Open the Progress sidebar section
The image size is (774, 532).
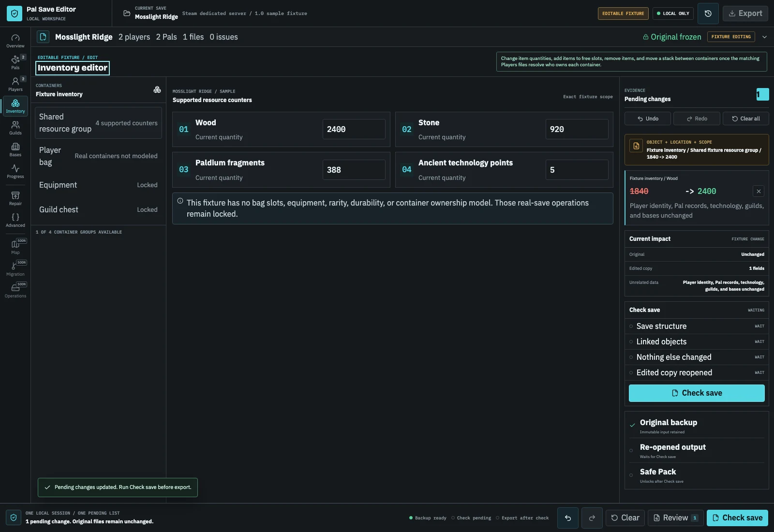[x=15, y=172]
